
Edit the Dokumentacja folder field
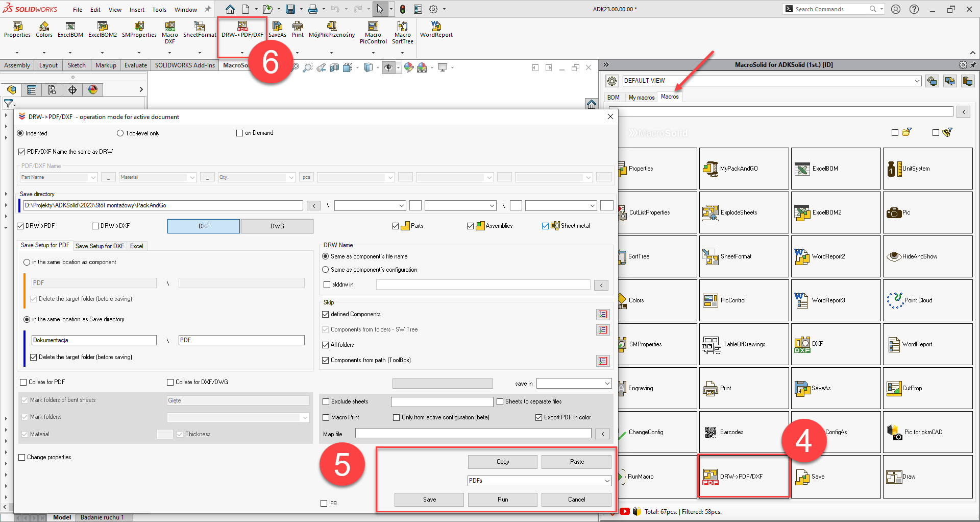(x=94, y=340)
